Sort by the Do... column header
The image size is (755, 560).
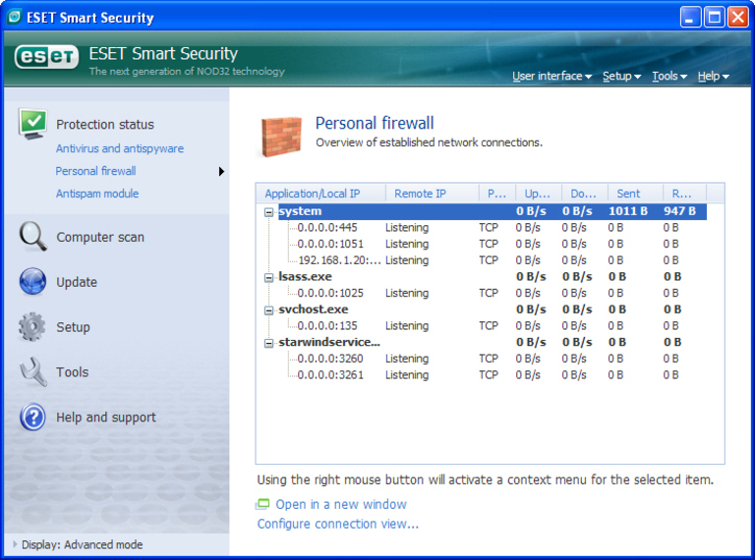(x=585, y=194)
